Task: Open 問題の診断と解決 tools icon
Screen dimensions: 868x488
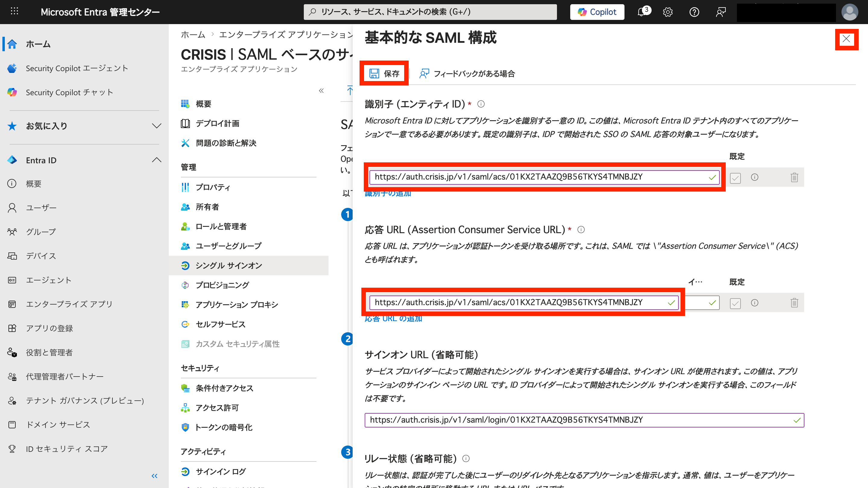Action: [185, 143]
